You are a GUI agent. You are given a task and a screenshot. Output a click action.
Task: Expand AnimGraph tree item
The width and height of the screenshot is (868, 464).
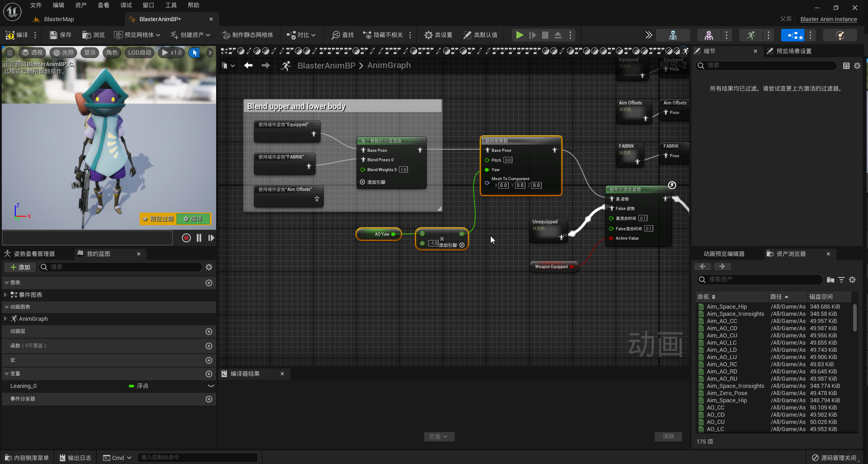[x=5, y=318]
